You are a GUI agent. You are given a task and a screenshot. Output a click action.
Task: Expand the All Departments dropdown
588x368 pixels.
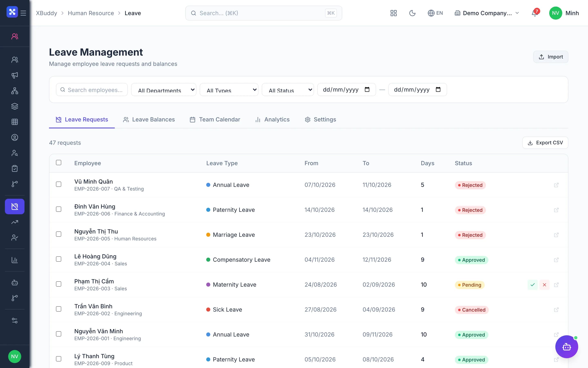pyautogui.click(x=164, y=90)
